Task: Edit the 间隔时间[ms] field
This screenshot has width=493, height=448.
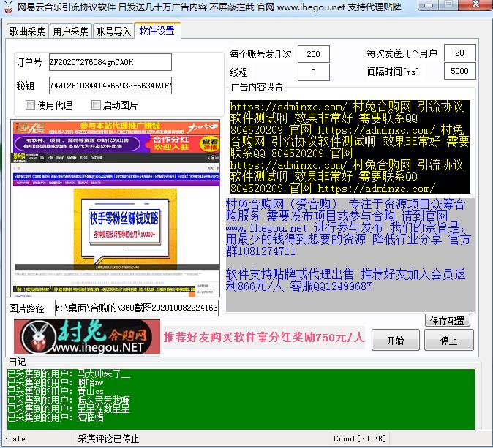Action: click(x=459, y=71)
